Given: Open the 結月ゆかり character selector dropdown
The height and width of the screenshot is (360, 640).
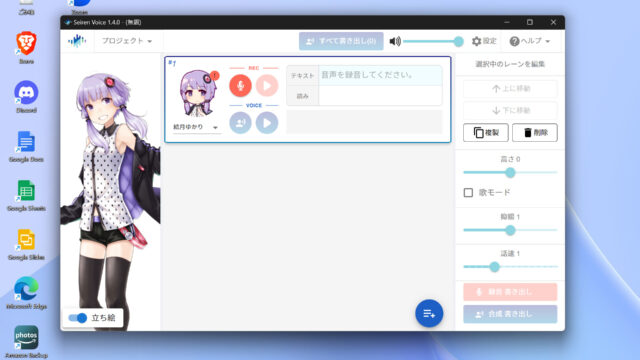Looking at the screenshot, I should pos(196,127).
